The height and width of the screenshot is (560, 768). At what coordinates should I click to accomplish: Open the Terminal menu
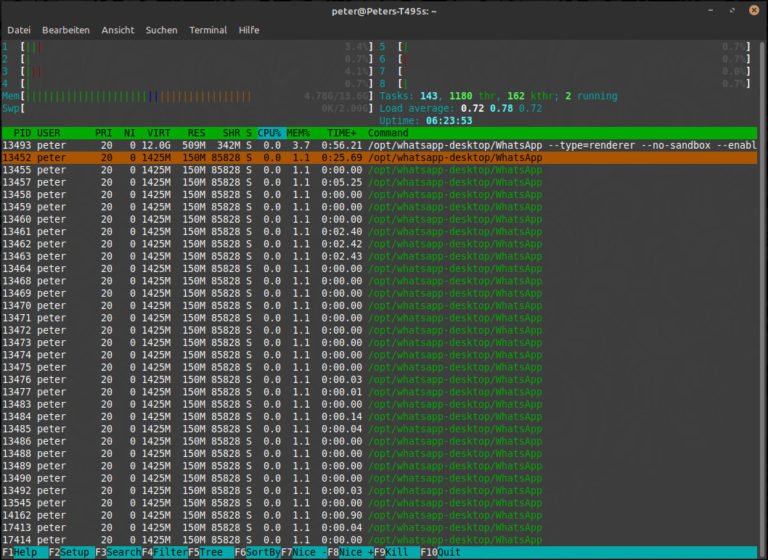[208, 30]
